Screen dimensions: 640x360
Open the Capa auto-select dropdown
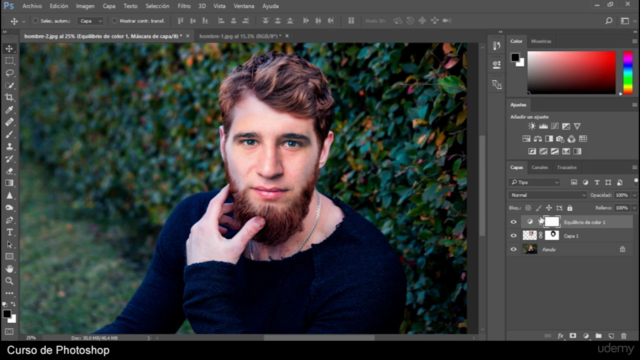click(91, 21)
